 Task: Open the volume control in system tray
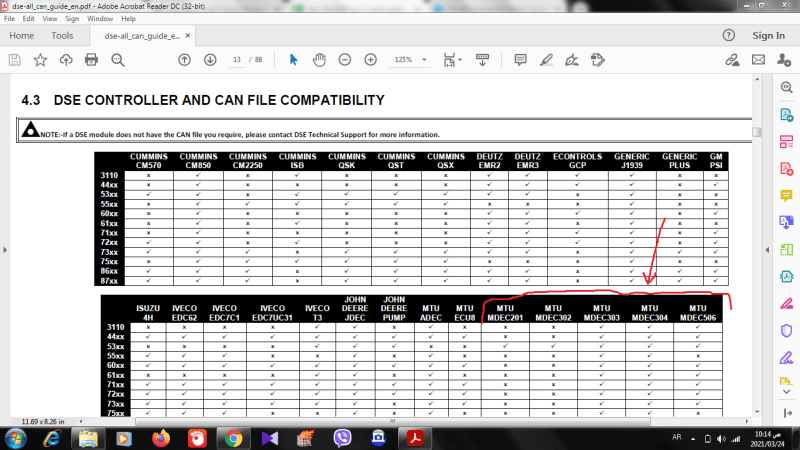tap(721, 439)
